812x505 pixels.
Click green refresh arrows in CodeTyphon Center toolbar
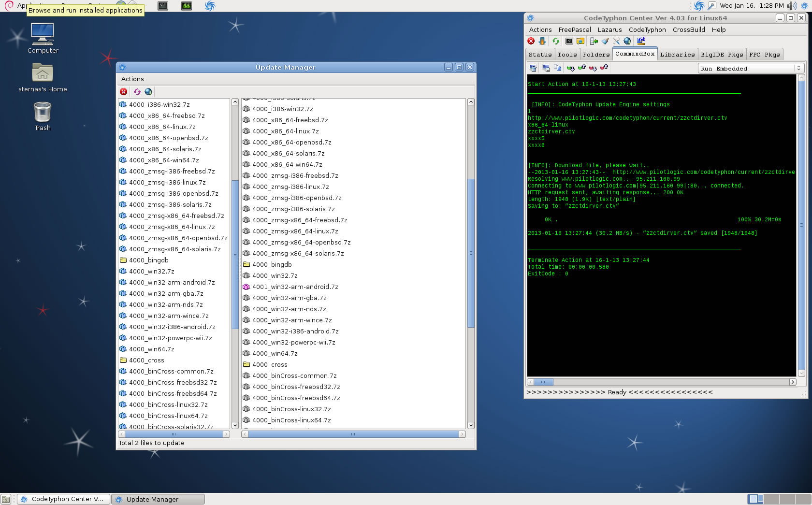point(555,41)
